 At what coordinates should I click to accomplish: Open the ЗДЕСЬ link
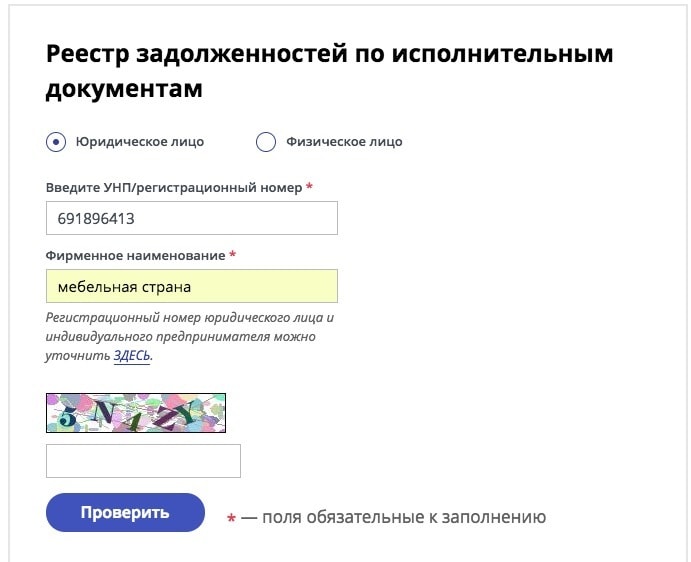point(132,355)
